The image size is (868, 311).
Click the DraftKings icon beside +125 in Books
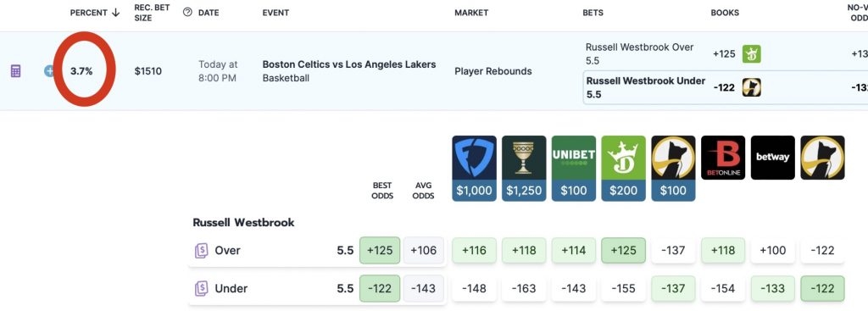click(752, 54)
